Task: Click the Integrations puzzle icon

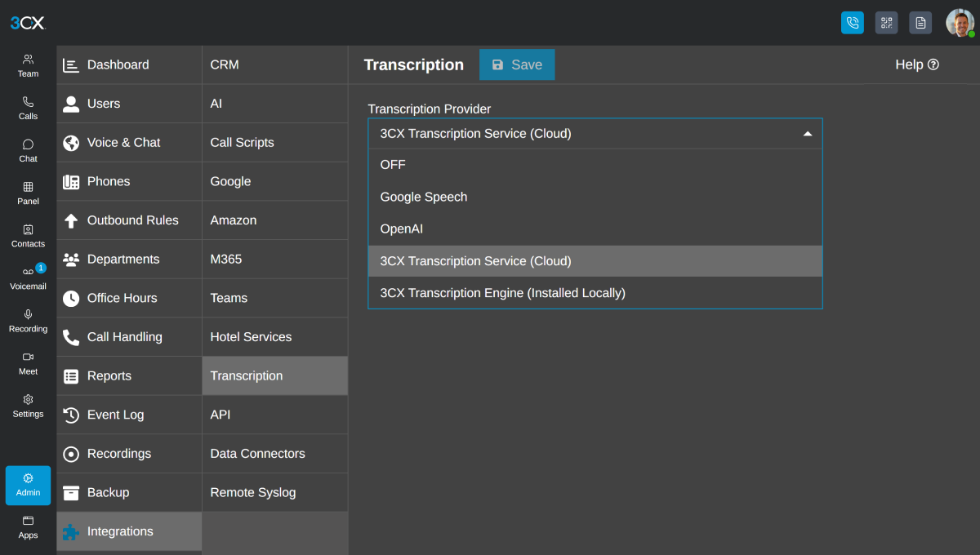Action: pos(71,531)
